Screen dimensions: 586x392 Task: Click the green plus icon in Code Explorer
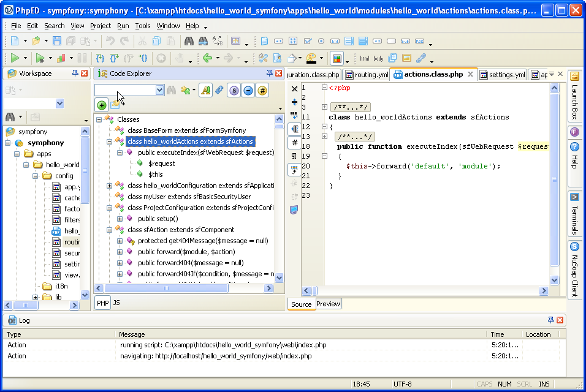[101, 105]
